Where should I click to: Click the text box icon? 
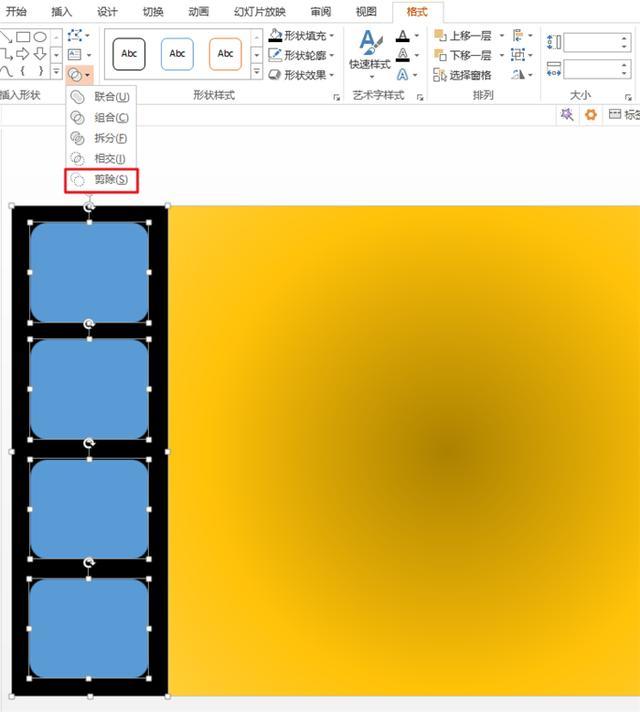[x=74, y=54]
